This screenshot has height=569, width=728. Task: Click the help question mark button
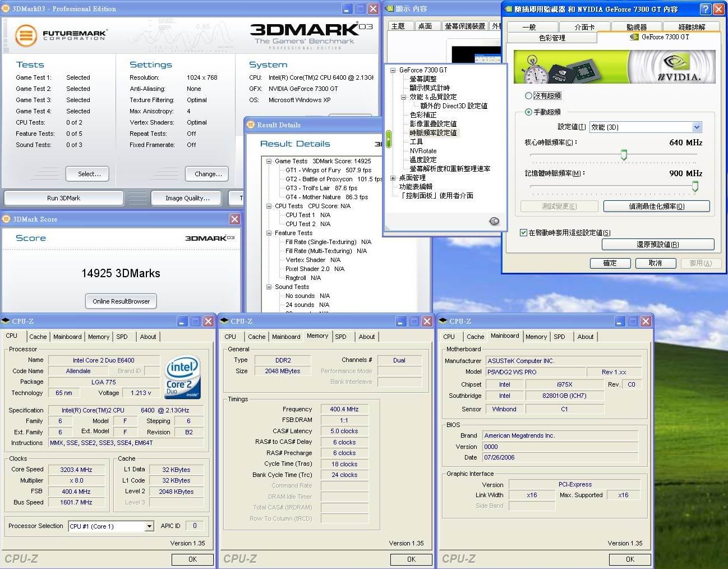click(x=706, y=9)
